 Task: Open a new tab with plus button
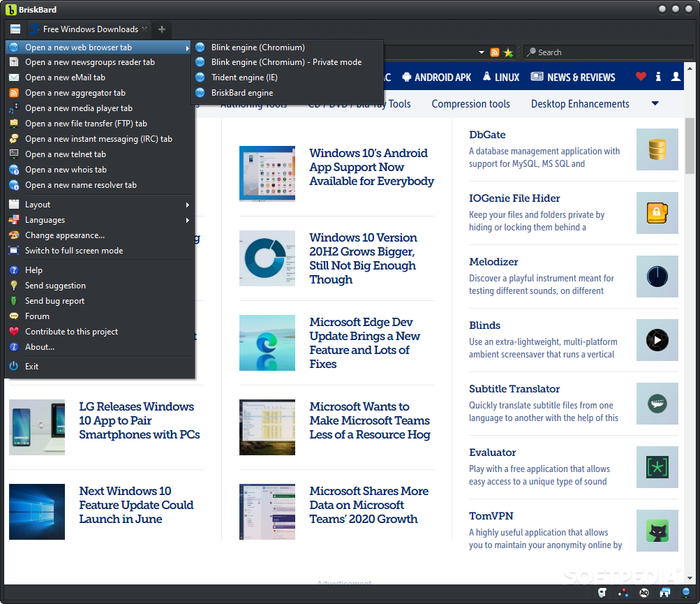162,29
